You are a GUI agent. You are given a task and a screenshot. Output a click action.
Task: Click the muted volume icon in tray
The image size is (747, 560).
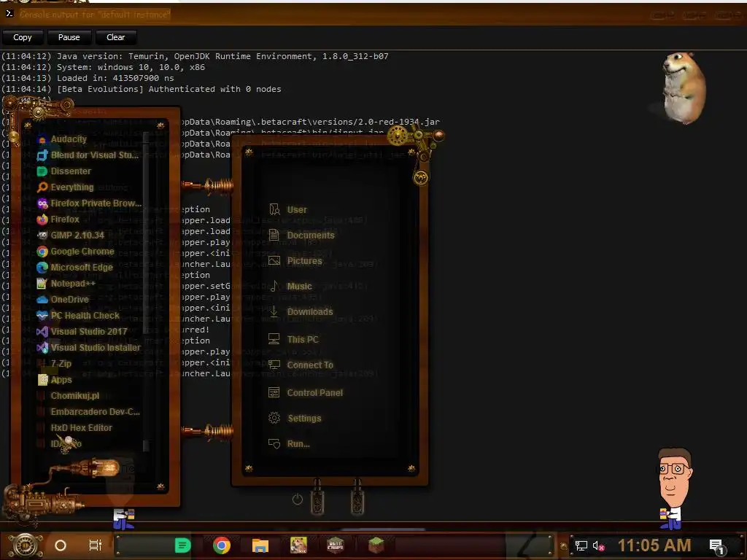tap(598, 545)
